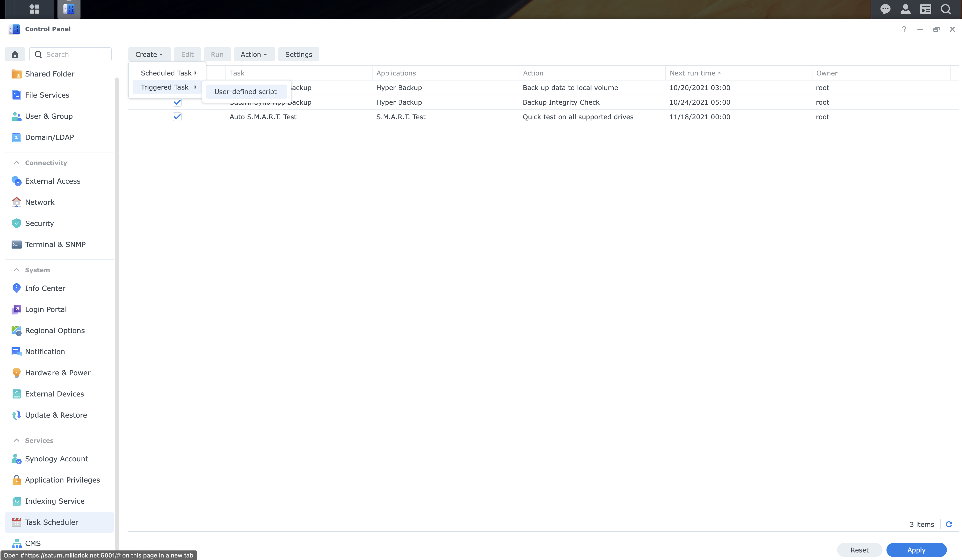Toggle the Auto S.M.A.R.T. Test checkbox
Viewport: 962px width, 560px height.
coord(177,117)
